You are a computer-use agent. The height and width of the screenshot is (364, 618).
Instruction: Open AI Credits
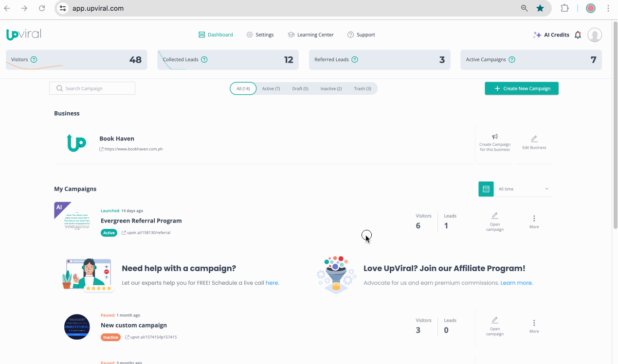tap(551, 35)
